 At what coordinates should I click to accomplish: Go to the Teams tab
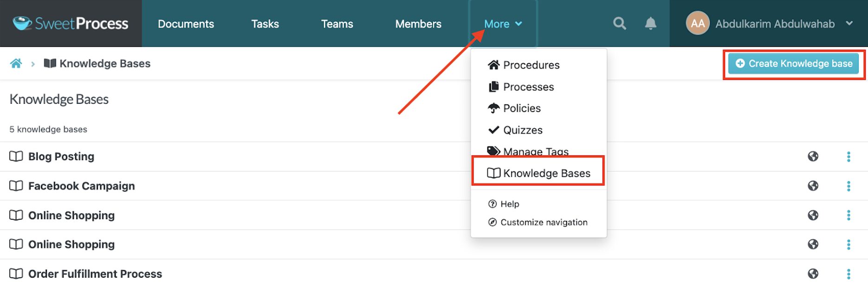tap(337, 24)
